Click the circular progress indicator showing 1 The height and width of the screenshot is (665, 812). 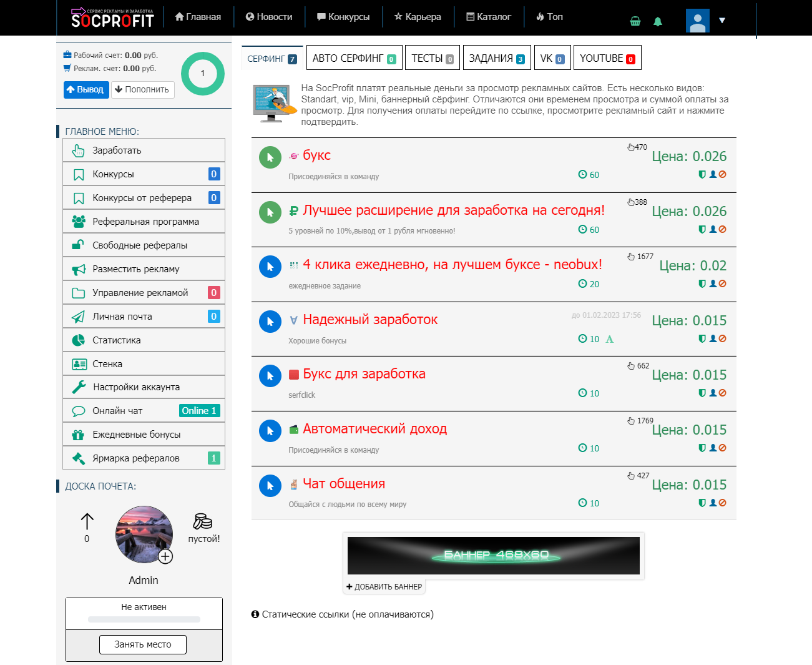coord(203,74)
